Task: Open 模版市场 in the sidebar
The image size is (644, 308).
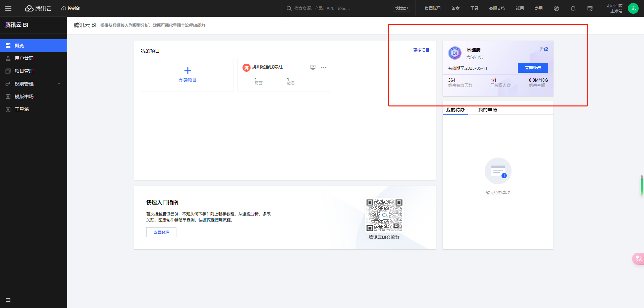Action: [34, 97]
